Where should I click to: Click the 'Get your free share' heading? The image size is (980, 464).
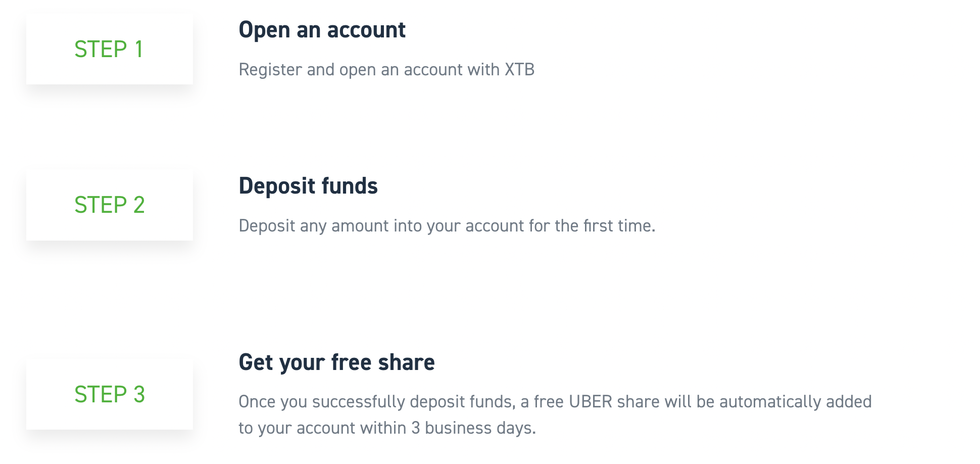click(x=336, y=362)
